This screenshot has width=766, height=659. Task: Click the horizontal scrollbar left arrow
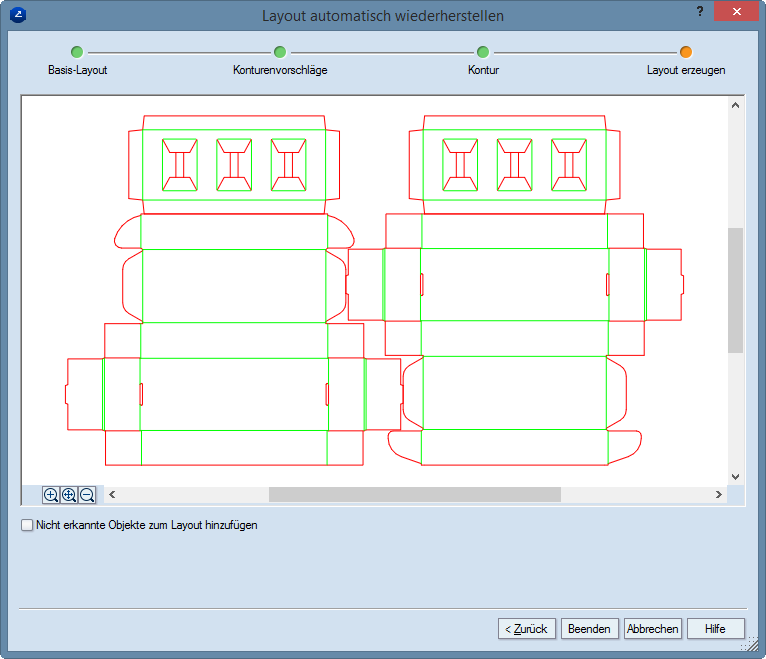click(112, 494)
